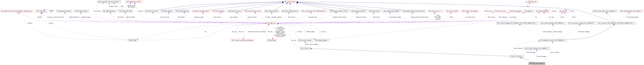Open the TAO_Cleanup_Func_Registry class node
This screenshot has height=65, width=644.
tap(470, 11)
